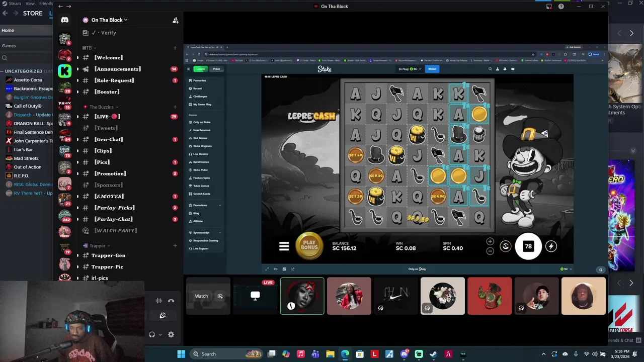This screenshot has width=644, height=362.
Task: Select the Nike logo participant tile
Action: pyautogui.click(x=396, y=296)
